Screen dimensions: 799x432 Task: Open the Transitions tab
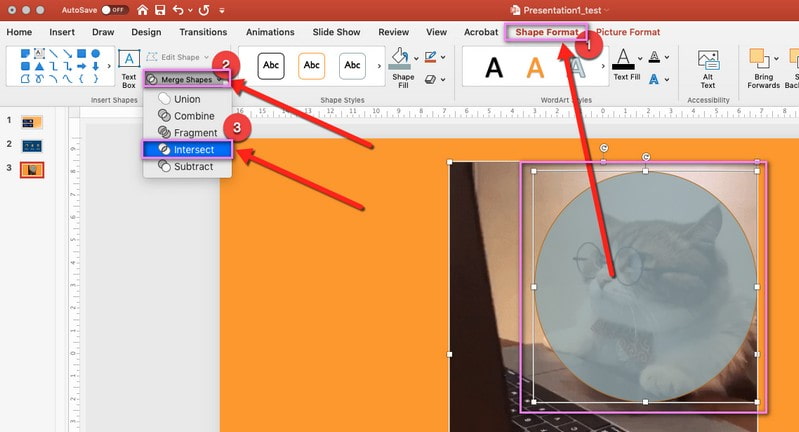[x=203, y=32]
